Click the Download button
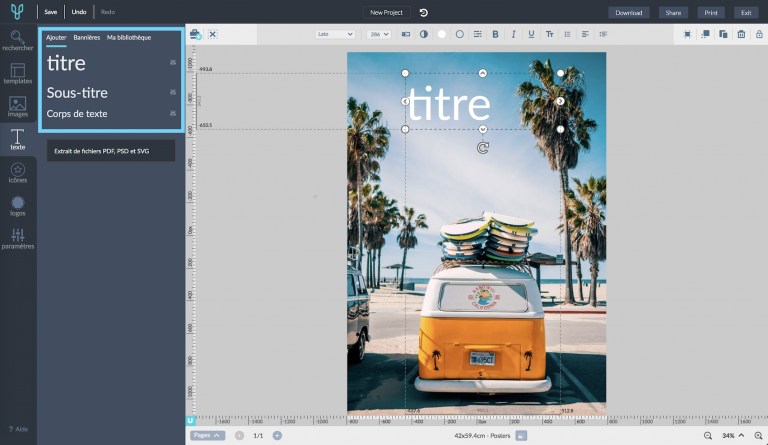This screenshot has width=768, height=445. pos(628,13)
